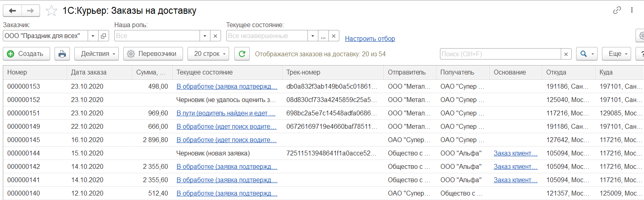Clear the Текущее состояние filter
The width and height of the screenshot is (644, 200).
point(334,36)
